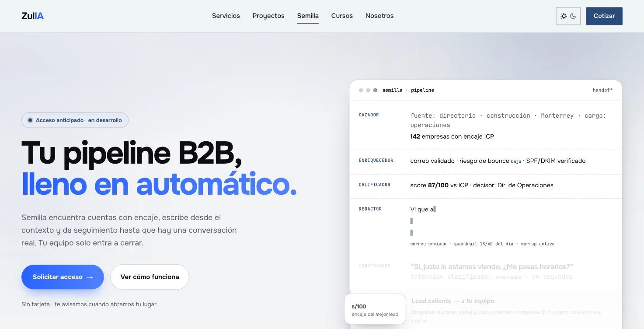Image resolution: width=644 pixels, height=329 pixels.
Task: Click the 'Tu pipeline B2B,' headline
Action: (132, 153)
